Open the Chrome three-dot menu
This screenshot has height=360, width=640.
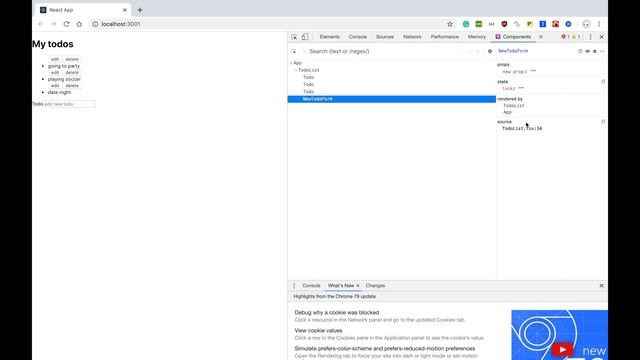599,24
